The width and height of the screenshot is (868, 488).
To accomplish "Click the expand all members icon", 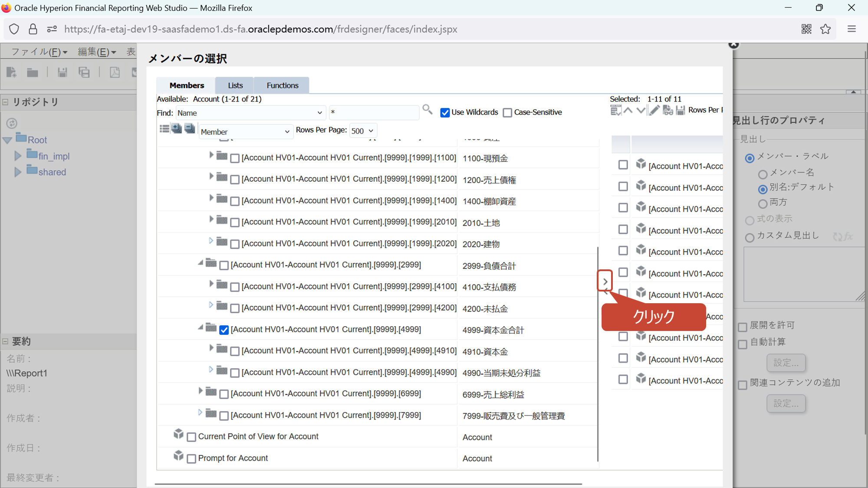I will [x=177, y=128].
